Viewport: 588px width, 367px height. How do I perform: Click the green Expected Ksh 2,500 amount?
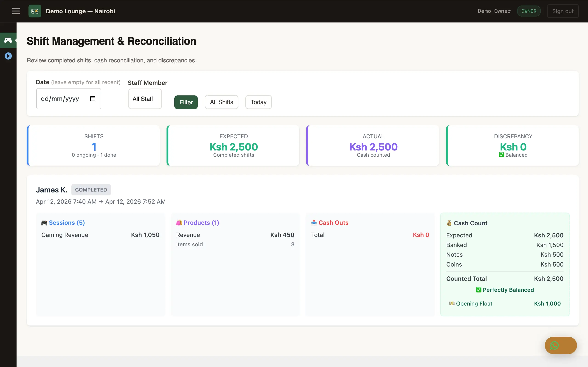[233, 147]
